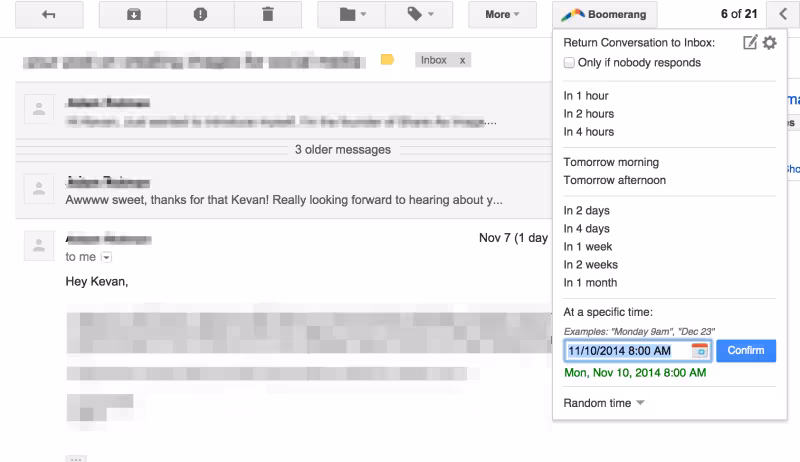The height and width of the screenshot is (462, 800).
Task: Click the Confirm button
Action: tap(746, 351)
